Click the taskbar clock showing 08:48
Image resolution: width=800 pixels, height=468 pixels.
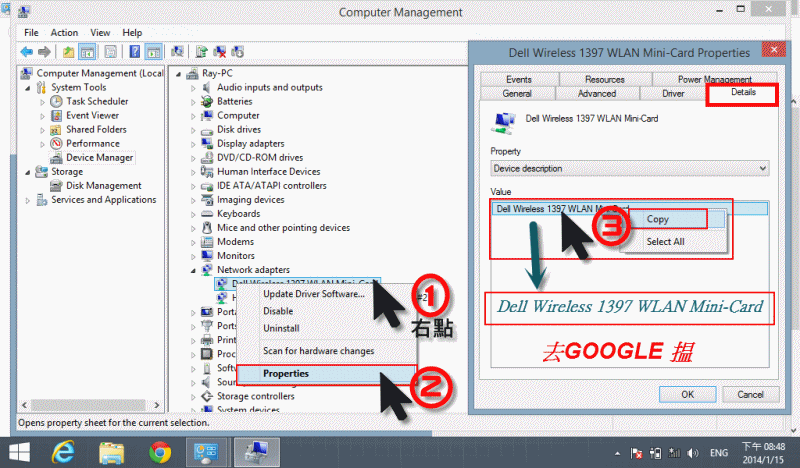(763, 453)
